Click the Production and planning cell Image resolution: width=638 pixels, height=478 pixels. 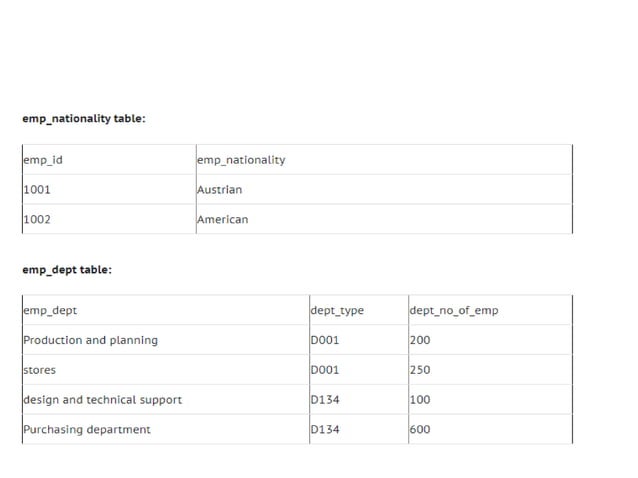coord(91,341)
